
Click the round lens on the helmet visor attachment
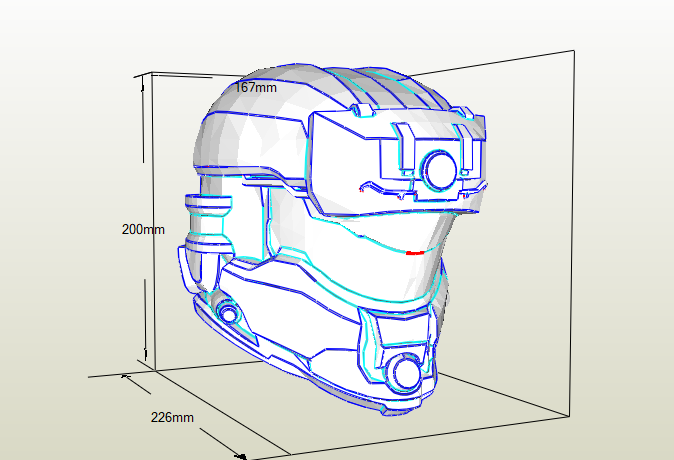pyautogui.click(x=440, y=171)
